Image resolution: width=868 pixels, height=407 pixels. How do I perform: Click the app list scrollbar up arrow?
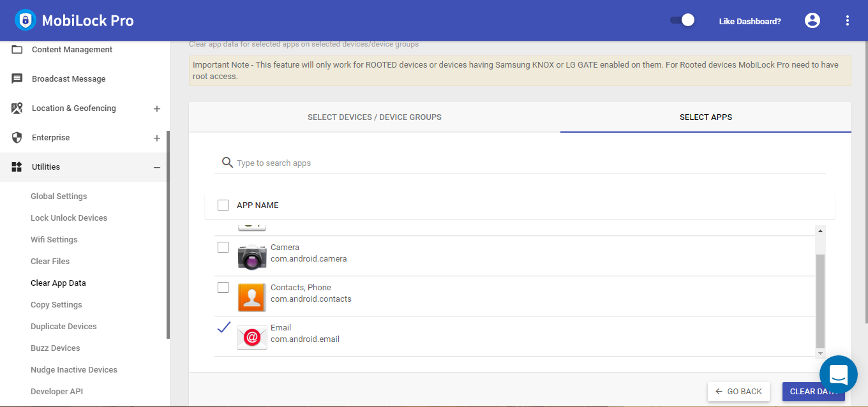pos(820,230)
